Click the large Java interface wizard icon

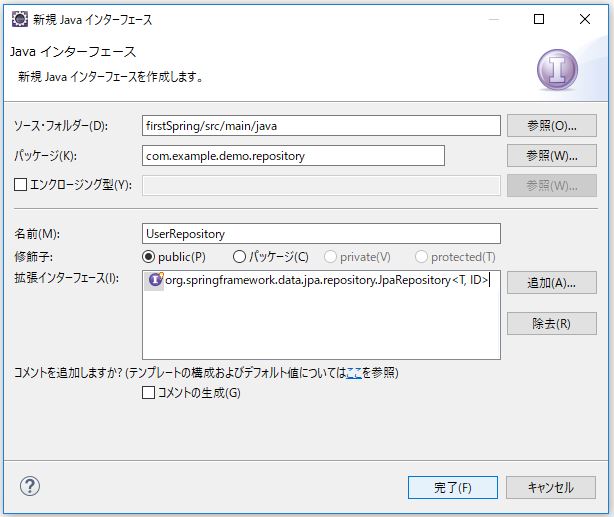(x=557, y=70)
